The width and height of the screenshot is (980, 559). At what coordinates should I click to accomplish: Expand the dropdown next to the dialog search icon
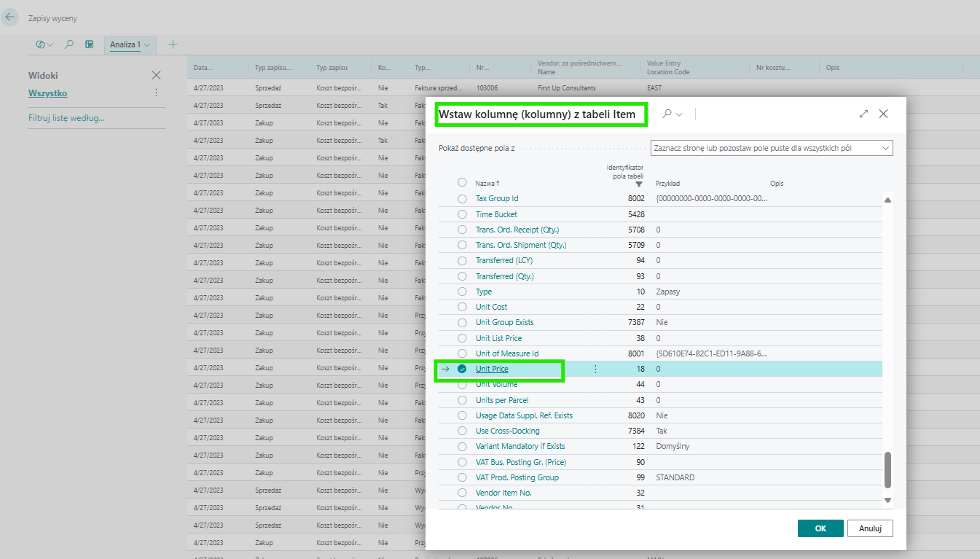click(x=680, y=114)
